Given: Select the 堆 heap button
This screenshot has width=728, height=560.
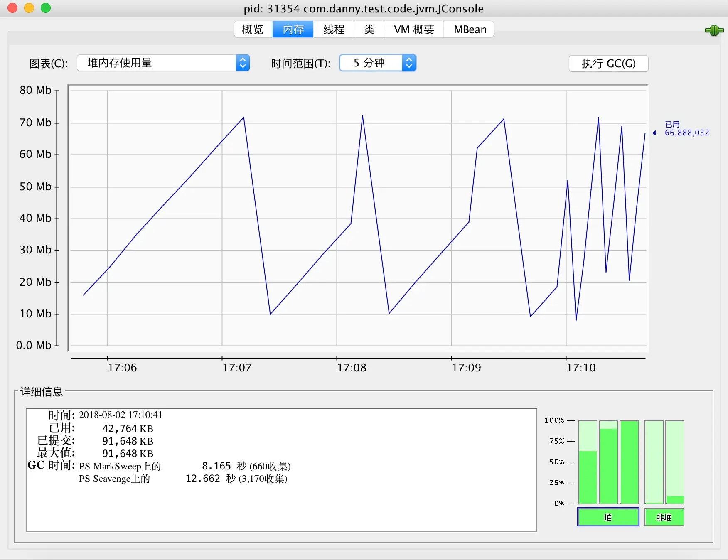Looking at the screenshot, I should coord(608,517).
